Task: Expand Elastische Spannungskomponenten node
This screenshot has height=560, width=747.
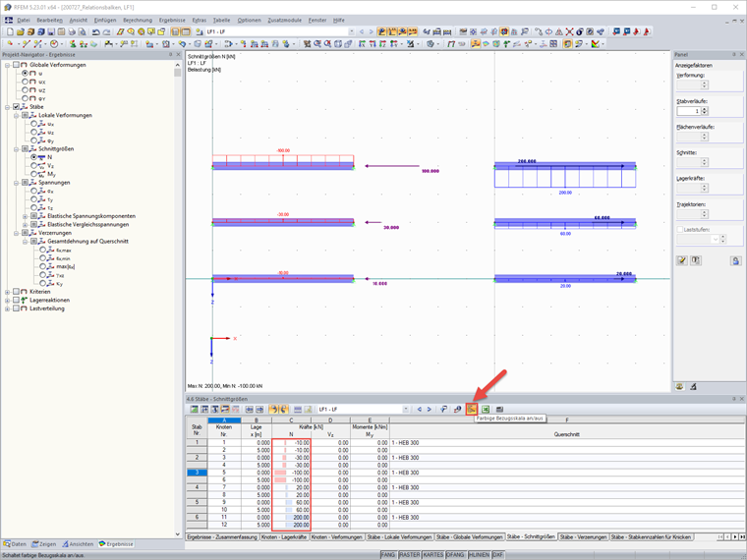Action: [x=26, y=216]
